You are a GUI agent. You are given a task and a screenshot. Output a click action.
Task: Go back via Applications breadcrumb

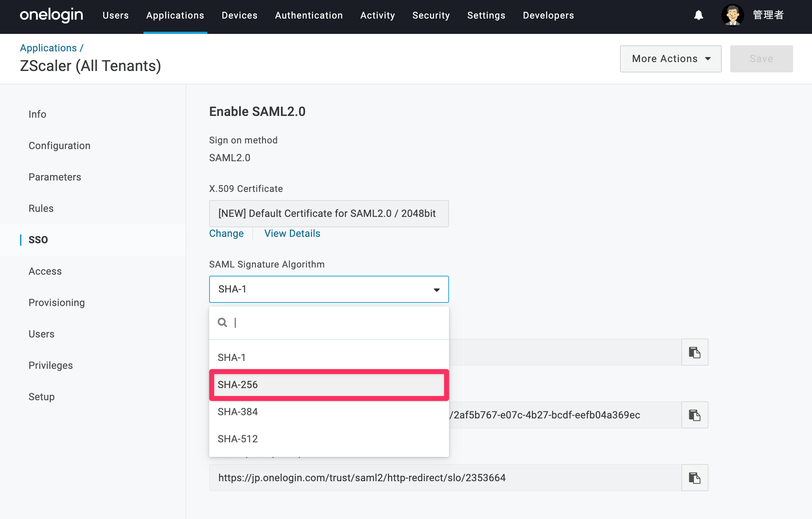(48, 48)
